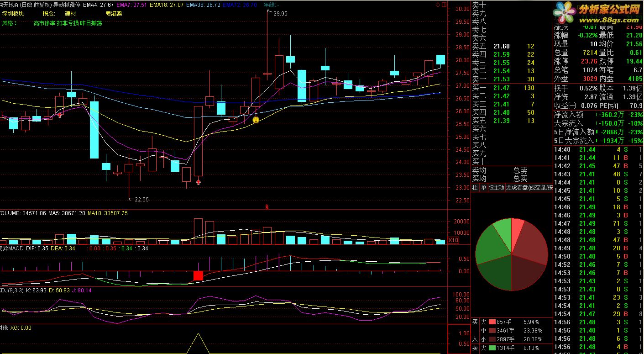Screen dimensions: 644x354
Task: Click the EMA7: 27.51 indicator label
Action: pos(131,5)
